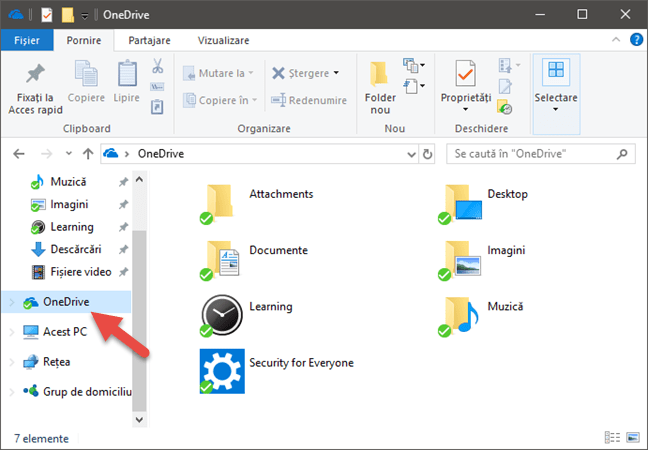
Task: Click the Copiere icon in Clipboard group
Action: tap(86, 74)
